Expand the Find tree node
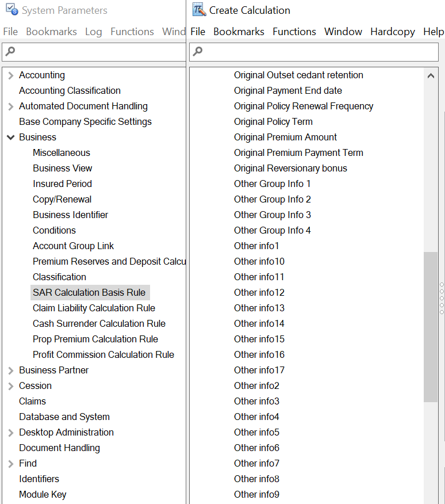Image resolution: width=445 pixels, height=504 pixels. tap(10, 463)
